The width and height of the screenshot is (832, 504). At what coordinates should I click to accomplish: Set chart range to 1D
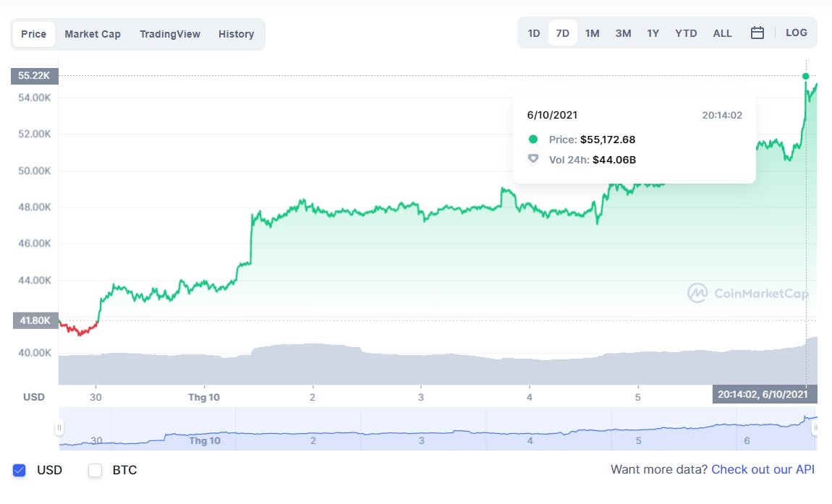pos(534,33)
